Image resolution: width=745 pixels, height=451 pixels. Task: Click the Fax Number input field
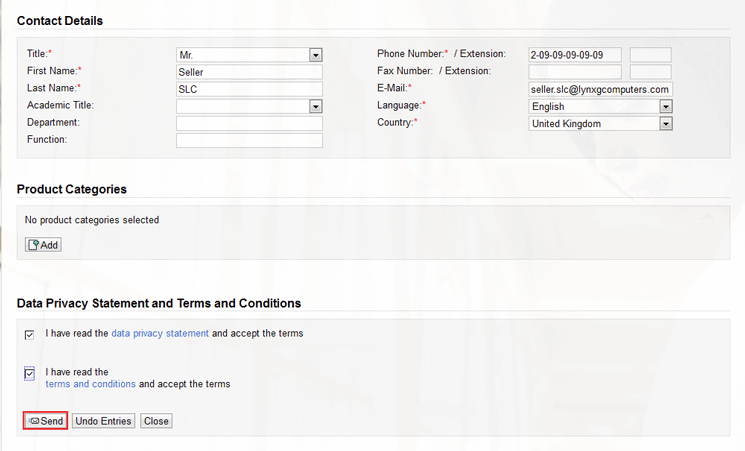[574, 72]
